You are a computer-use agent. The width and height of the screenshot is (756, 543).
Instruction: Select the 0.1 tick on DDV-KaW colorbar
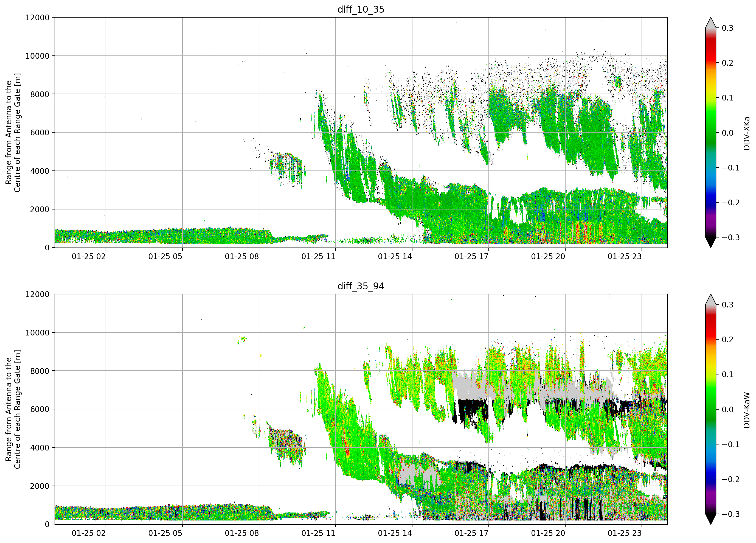727,374
